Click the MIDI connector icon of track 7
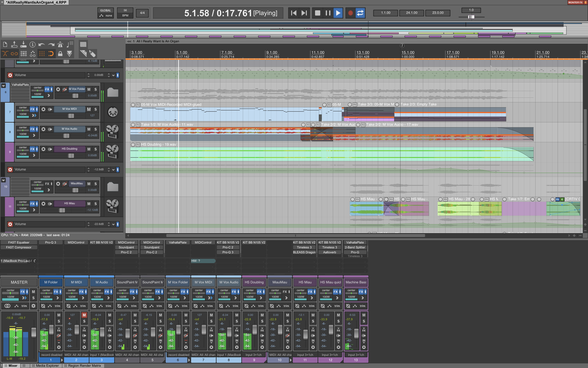Viewport: 588px width, 368px height. 113,112
